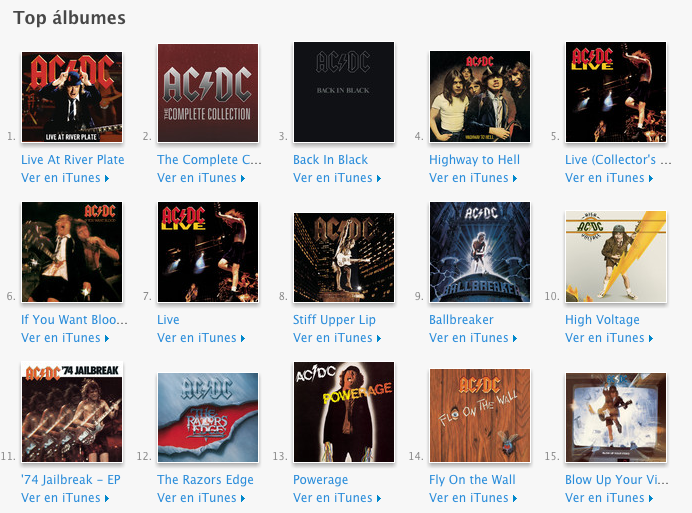692x513 pixels.
Task: Select the Back In Black cover art
Action: click(344, 92)
